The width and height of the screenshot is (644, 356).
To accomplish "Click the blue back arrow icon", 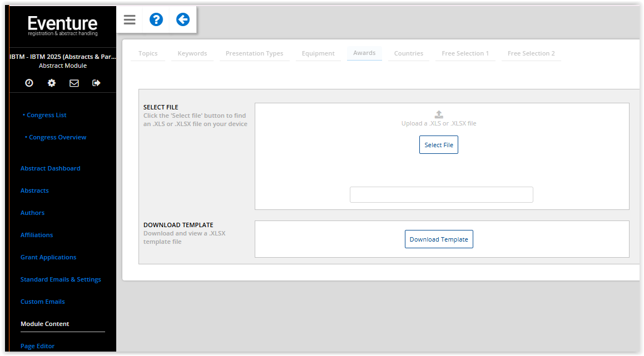I will pyautogui.click(x=183, y=20).
